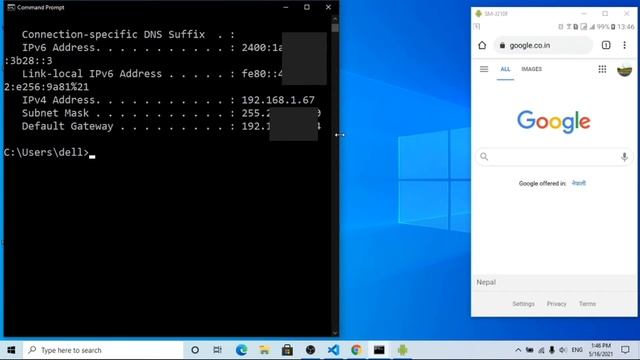This screenshot has height=360, width=640.
Task: Open the taskbar clock showing 1:46 PM
Action: pyautogui.click(x=601, y=350)
